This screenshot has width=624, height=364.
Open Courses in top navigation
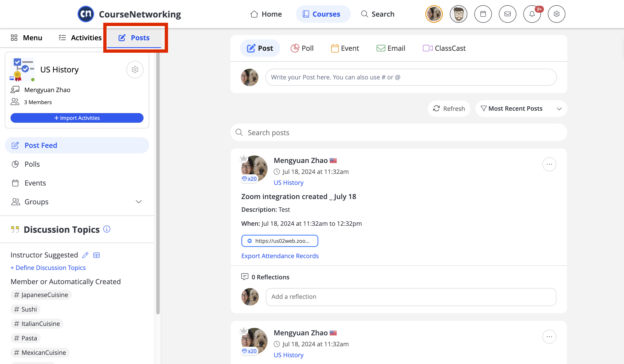click(x=323, y=14)
